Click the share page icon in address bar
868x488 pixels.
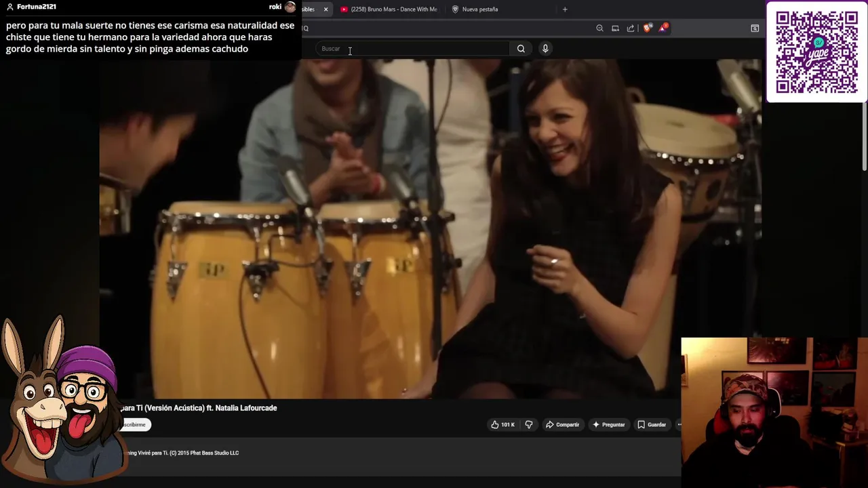pyautogui.click(x=631, y=28)
